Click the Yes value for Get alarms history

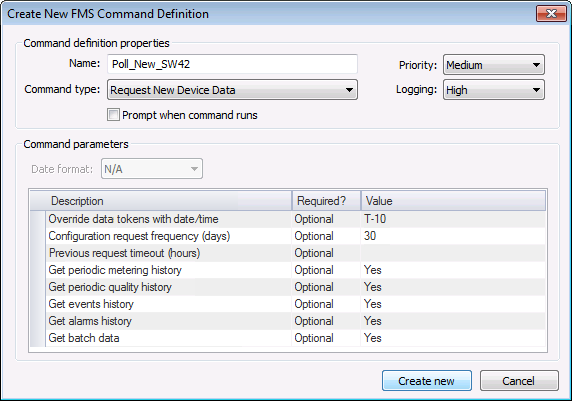coord(453,321)
